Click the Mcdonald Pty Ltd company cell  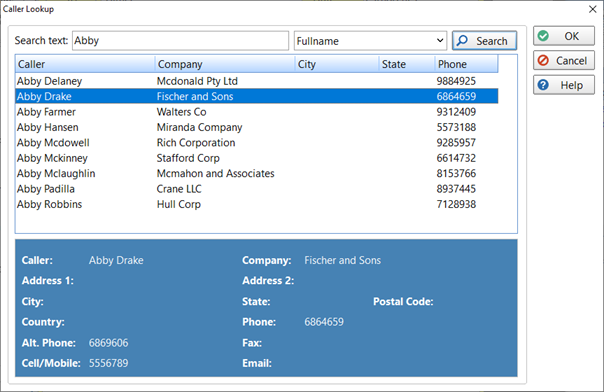click(197, 81)
